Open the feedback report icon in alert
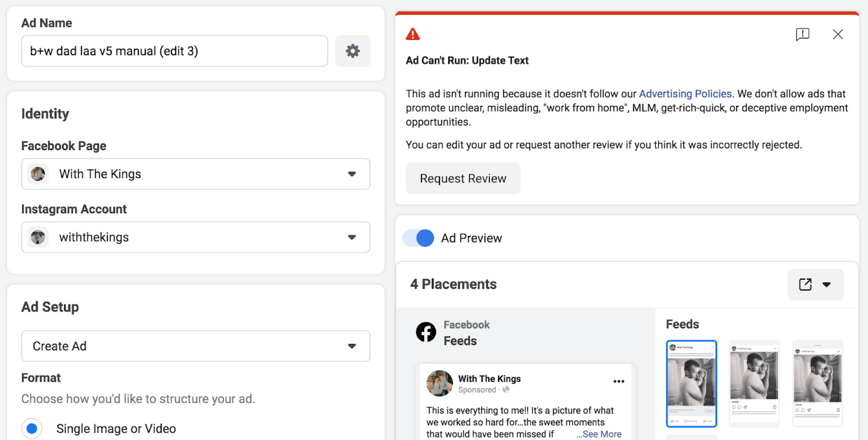This screenshot has height=440, width=868. tap(802, 34)
